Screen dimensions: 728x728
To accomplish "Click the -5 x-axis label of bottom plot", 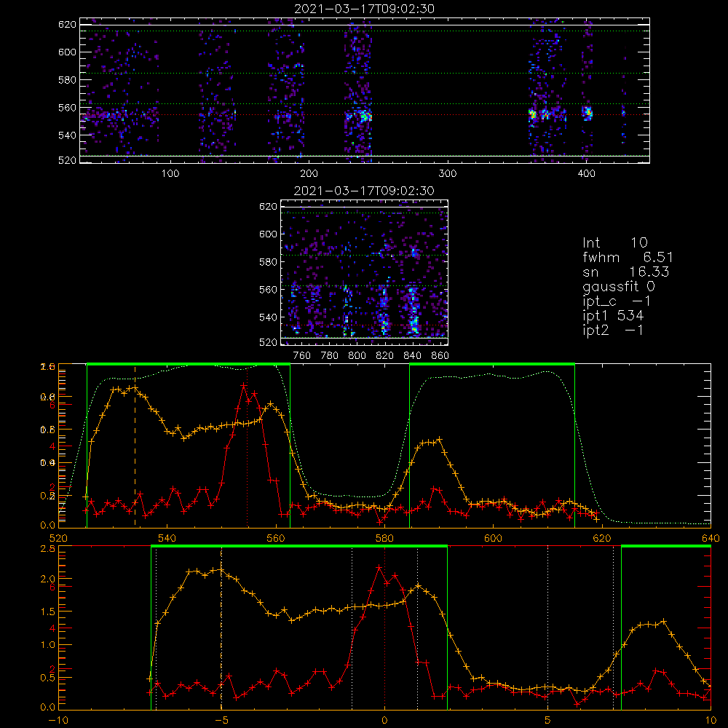I will (x=221, y=721).
